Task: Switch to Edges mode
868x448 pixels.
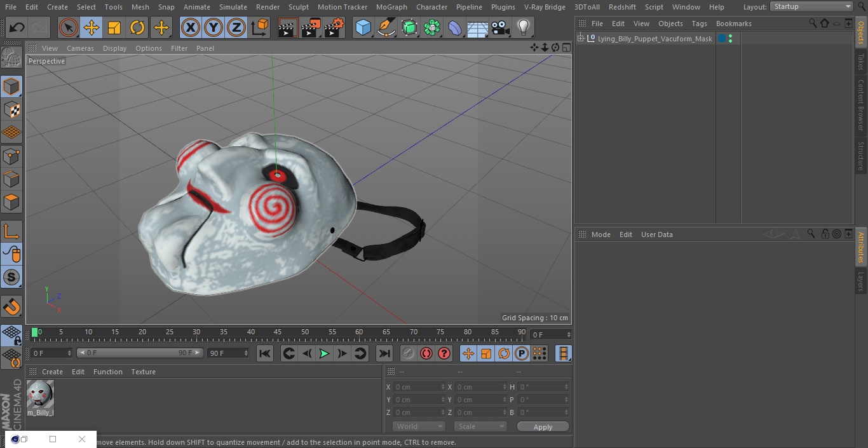Action: point(11,179)
